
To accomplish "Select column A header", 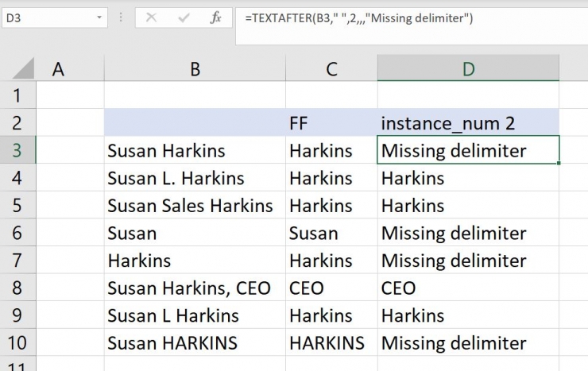I will point(58,69).
